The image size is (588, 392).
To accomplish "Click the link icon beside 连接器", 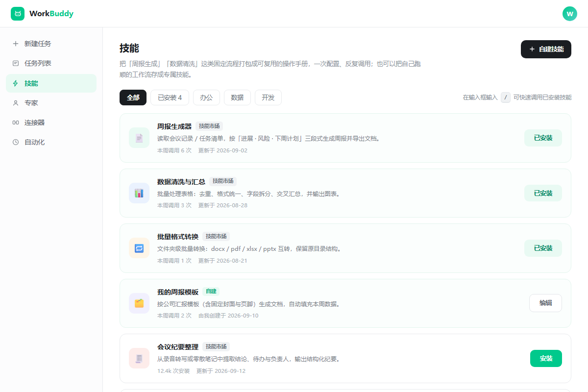I will pos(16,122).
